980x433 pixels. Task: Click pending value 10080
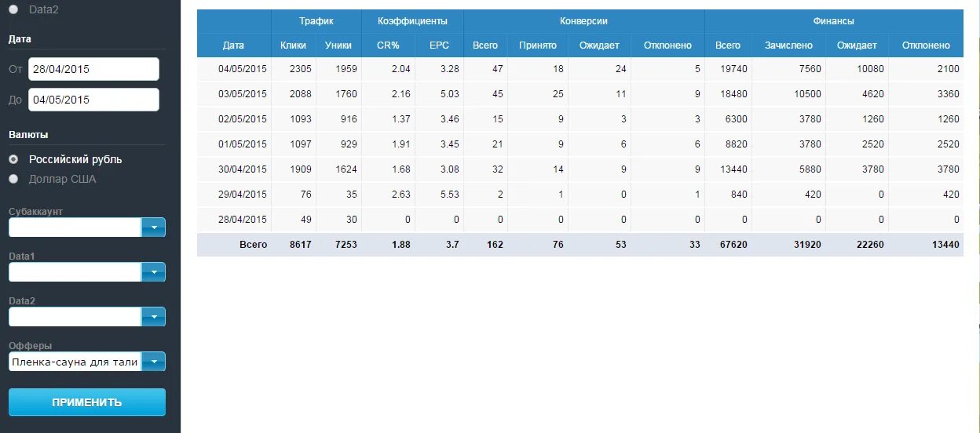869,69
